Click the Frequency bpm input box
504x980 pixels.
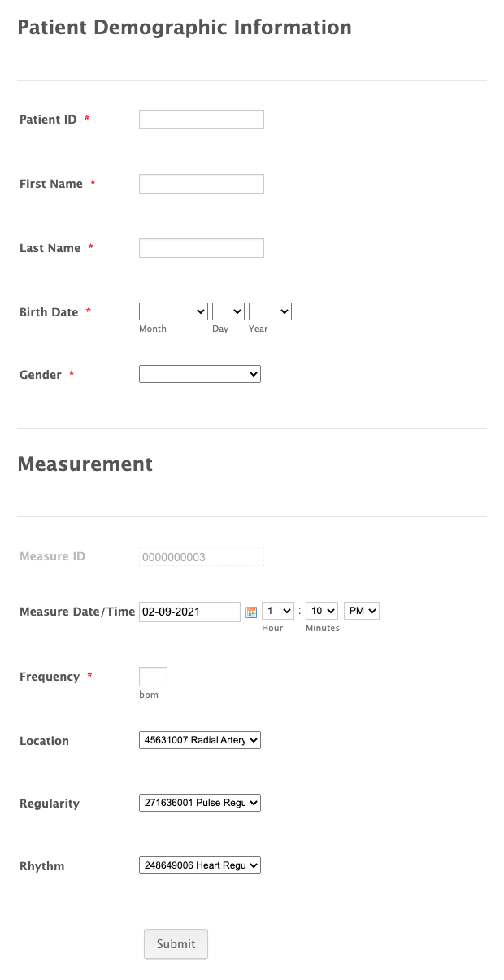point(153,677)
